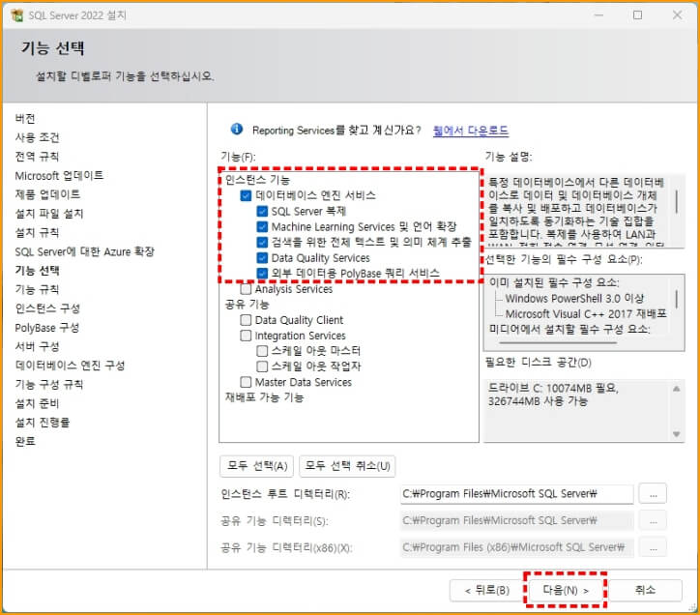Click Windows PowerShell 3.0 이상 prerequisite entry
The image size is (700, 615).
[x=574, y=299]
